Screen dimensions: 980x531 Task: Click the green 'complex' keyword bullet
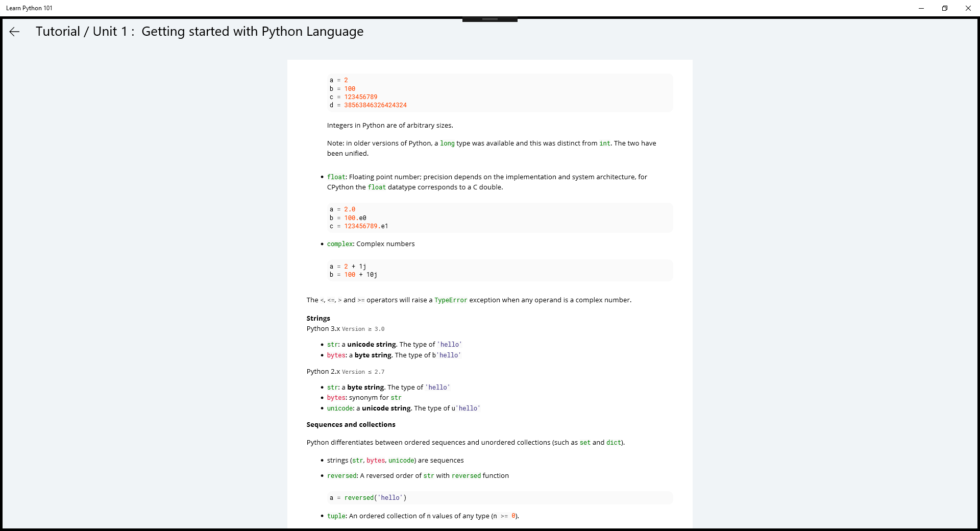(x=339, y=244)
